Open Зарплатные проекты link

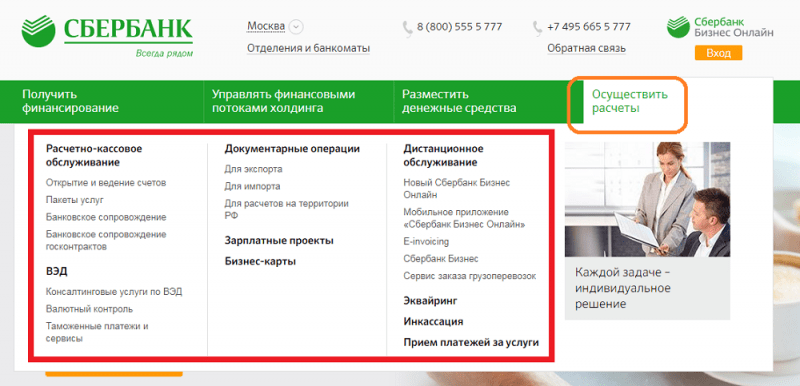pyautogui.click(x=279, y=241)
